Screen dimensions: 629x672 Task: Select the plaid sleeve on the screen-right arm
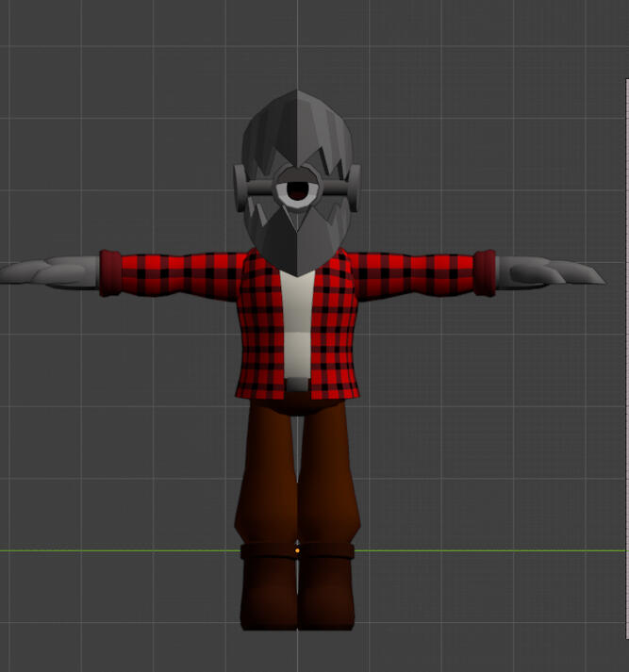point(414,274)
